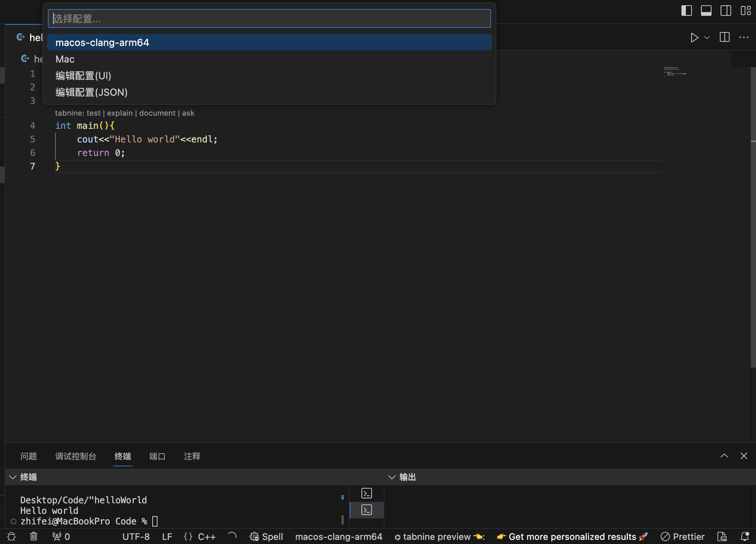Choose the Mac configuration
Image resolution: width=756 pixels, height=544 pixels.
pos(269,59)
